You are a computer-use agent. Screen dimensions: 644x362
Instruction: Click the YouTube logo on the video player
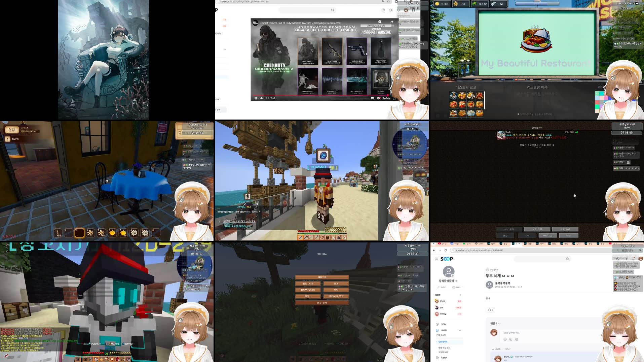[386, 98]
